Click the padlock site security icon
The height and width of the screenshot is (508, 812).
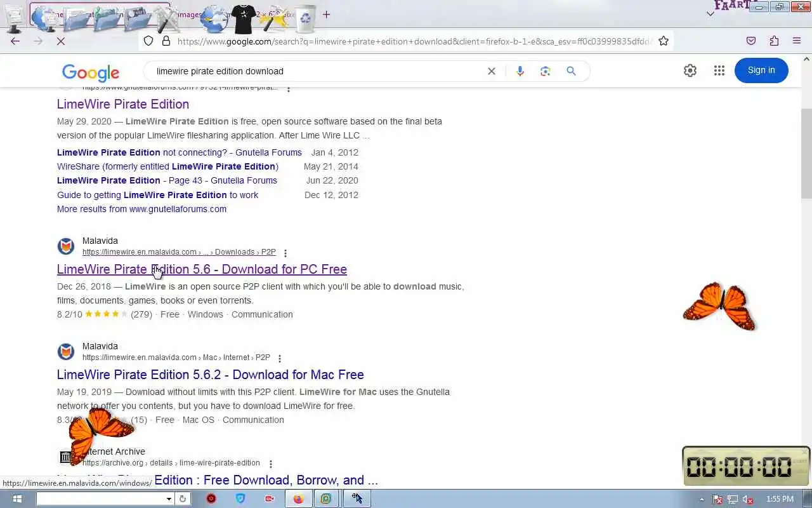coord(166,41)
